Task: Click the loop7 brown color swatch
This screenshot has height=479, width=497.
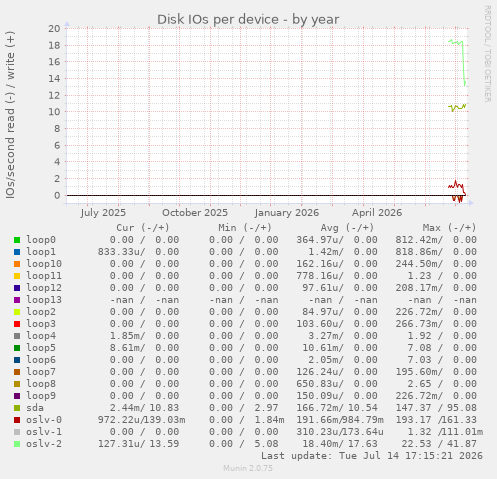Action: (17, 372)
